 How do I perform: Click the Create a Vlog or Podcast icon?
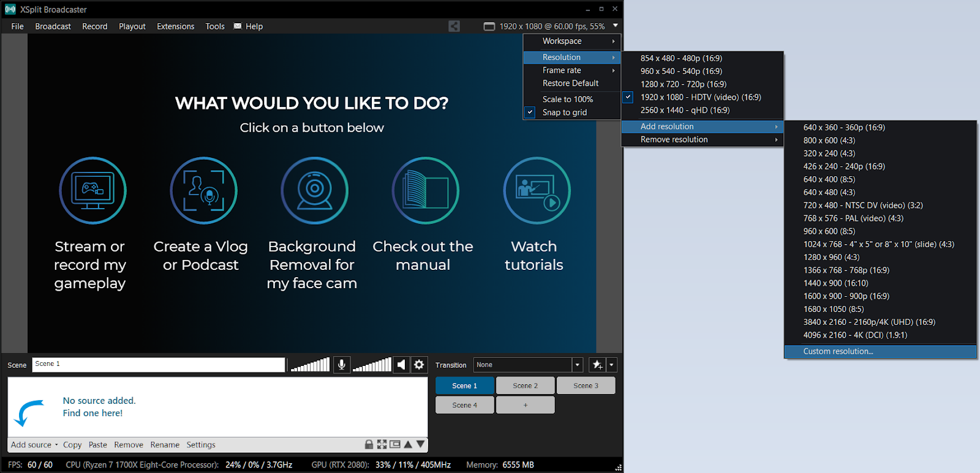pyautogui.click(x=203, y=190)
